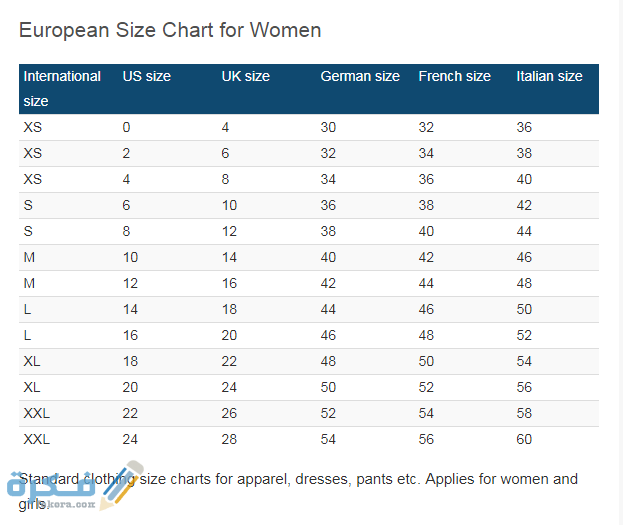The image size is (623, 525).
Task: Select the first XXL row label
Action: 36,413
